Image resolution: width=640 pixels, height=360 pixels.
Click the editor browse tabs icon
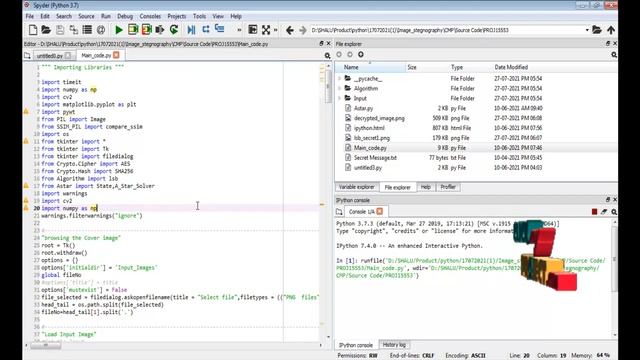tap(27, 56)
